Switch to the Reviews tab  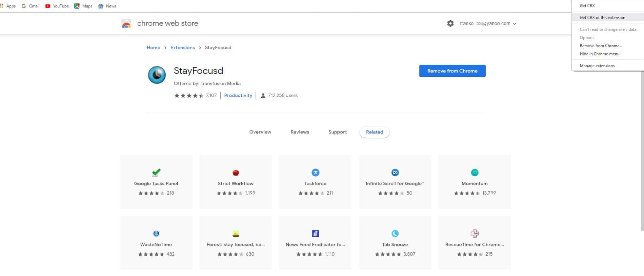[300, 132]
